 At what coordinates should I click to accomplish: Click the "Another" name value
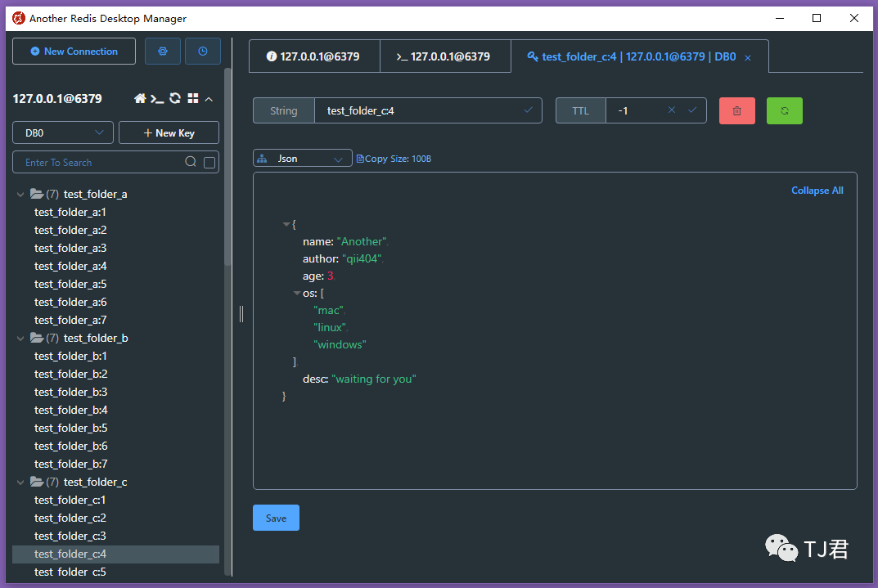[x=361, y=242]
